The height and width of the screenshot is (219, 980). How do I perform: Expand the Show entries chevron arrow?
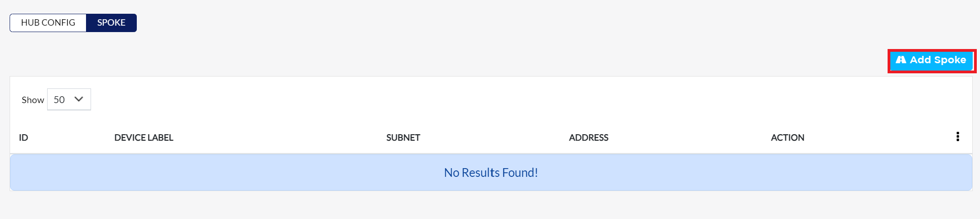[79, 99]
